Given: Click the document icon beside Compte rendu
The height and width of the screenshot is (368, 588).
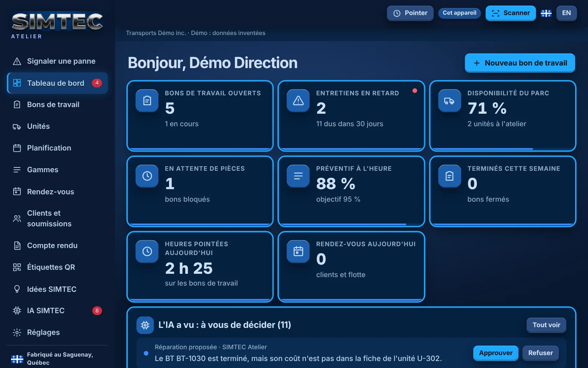Looking at the screenshot, I should click(17, 245).
